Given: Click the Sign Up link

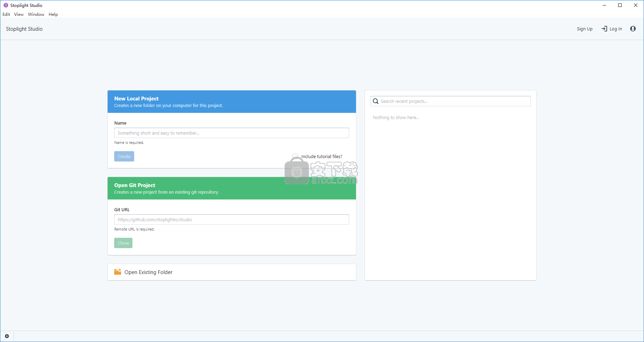Looking at the screenshot, I should 585,29.
